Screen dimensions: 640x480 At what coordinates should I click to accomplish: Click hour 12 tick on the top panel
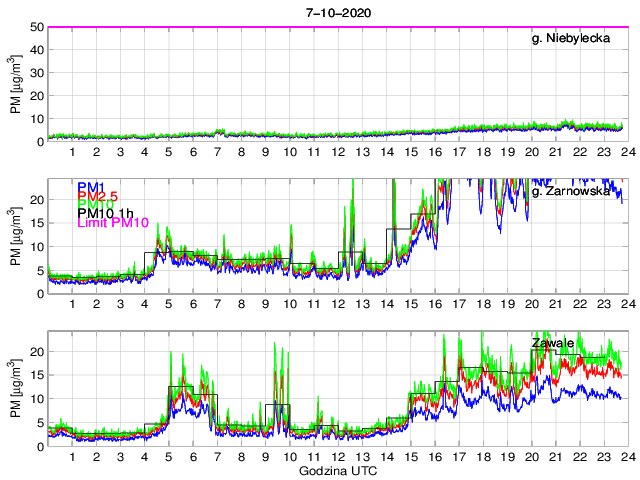[x=337, y=154]
